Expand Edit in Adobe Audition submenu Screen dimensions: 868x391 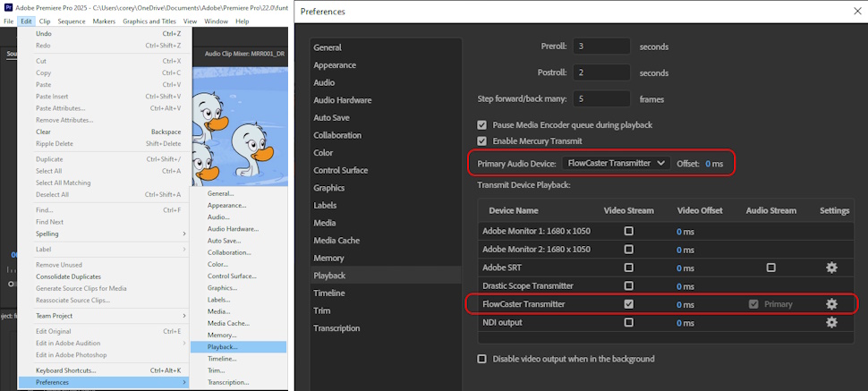coord(104,344)
